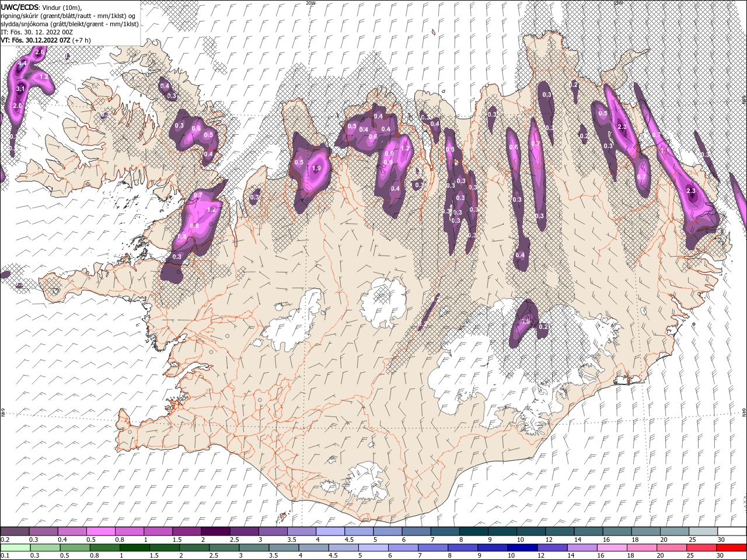Click the "IT: Fös. 30. 12. 2022 00Z" line

coord(36,32)
